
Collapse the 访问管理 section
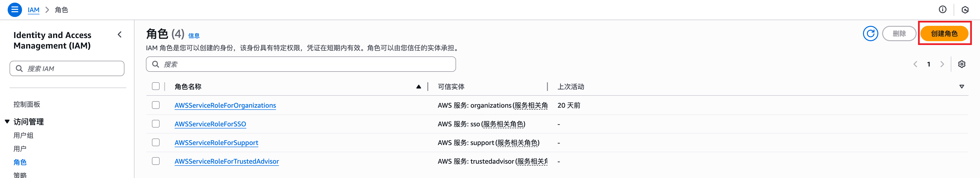tap(7, 122)
